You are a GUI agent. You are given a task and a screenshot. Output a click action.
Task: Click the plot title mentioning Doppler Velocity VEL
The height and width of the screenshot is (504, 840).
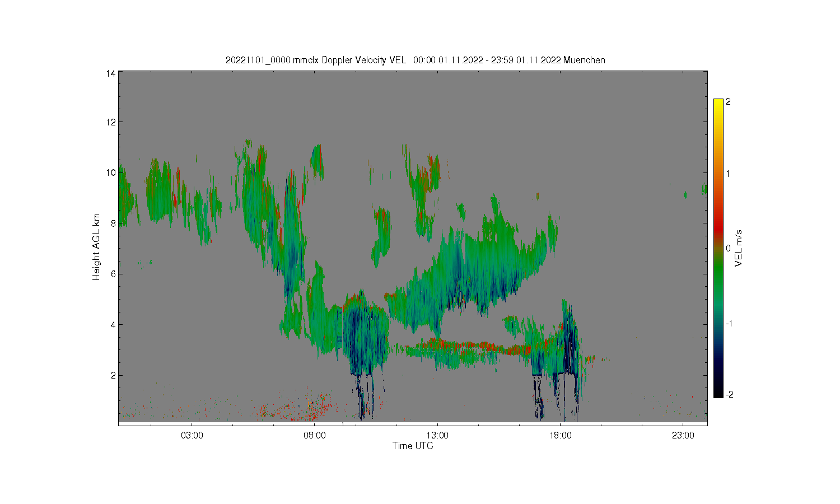[x=415, y=60]
